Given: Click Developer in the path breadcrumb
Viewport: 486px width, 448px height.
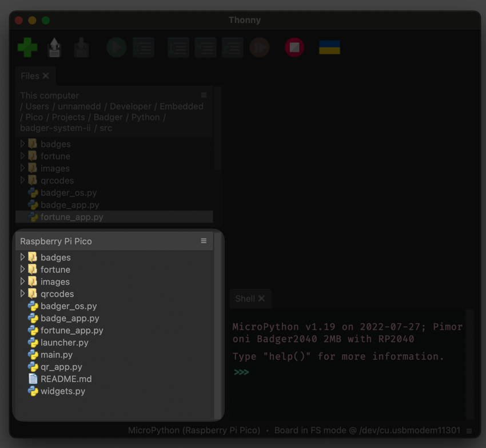Looking at the screenshot, I should pos(130,106).
